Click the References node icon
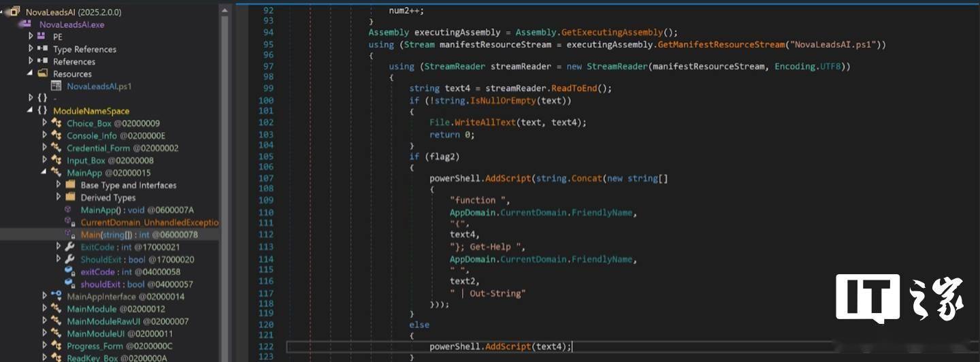Viewport: 980px width, 362px height. tap(42, 61)
